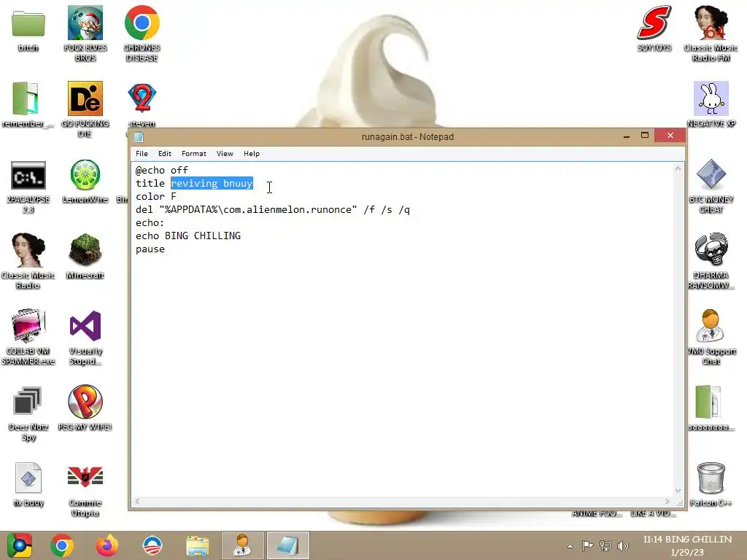This screenshot has width=747, height=560.
Task: Open the Obama logo taskbar app
Action: pyautogui.click(x=152, y=545)
